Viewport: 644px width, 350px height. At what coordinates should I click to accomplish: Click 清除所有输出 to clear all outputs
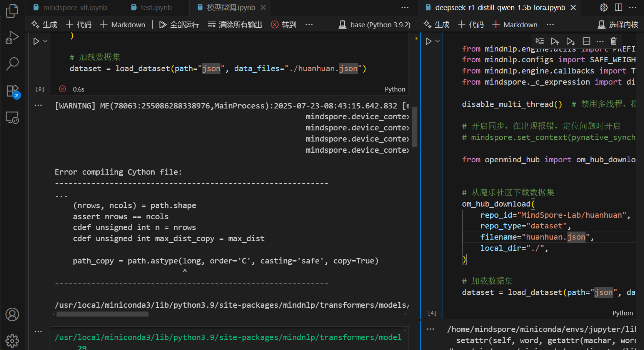235,25
